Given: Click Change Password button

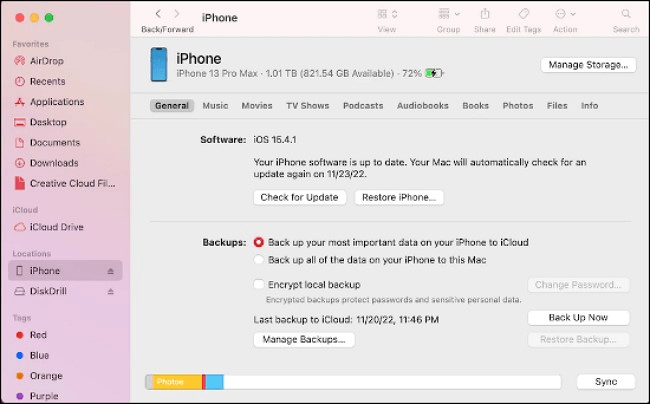Looking at the screenshot, I should pyautogui.click(x=578, y=285).
